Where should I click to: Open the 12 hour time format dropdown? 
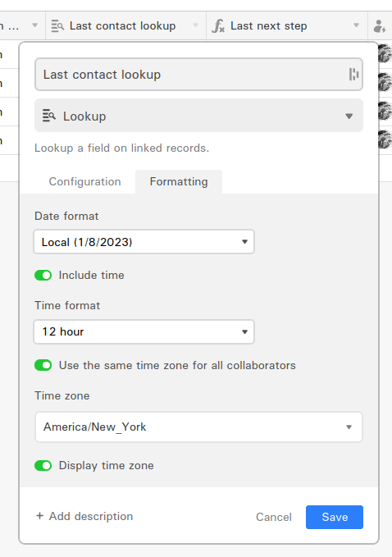pyautogui.click(x=144, y=331)
